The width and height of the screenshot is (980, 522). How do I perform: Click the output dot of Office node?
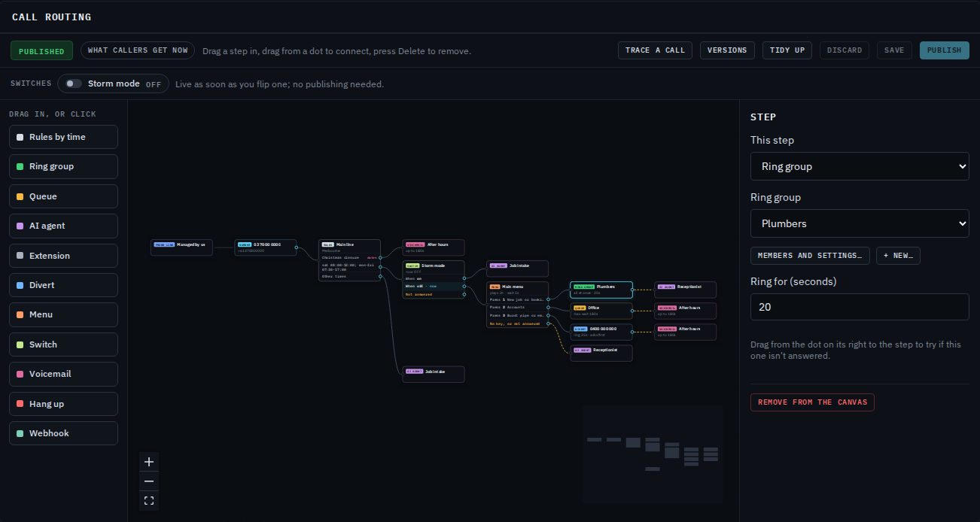tap(633, 311)
